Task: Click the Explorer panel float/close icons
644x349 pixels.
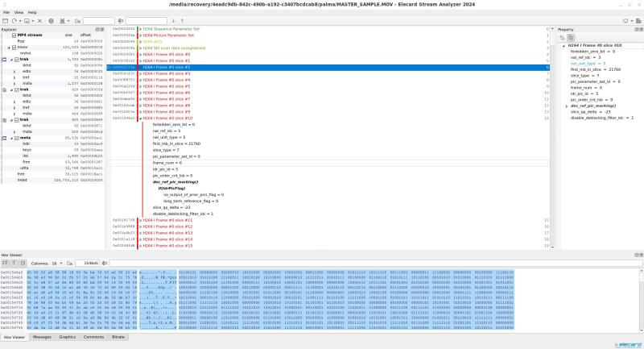Action: [x=100, y=30]
